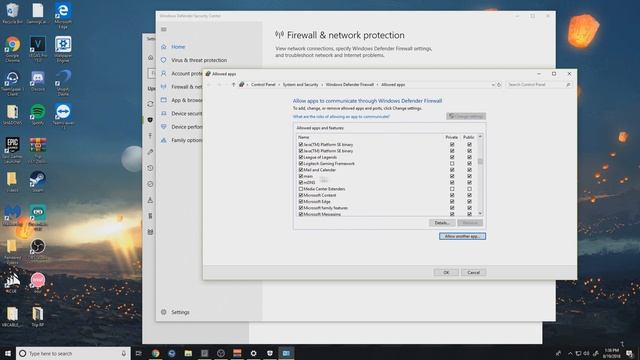This screenshot has width=640, height=360.
Task: Click Cancel in Allowed apps
Action: [473, 272]
